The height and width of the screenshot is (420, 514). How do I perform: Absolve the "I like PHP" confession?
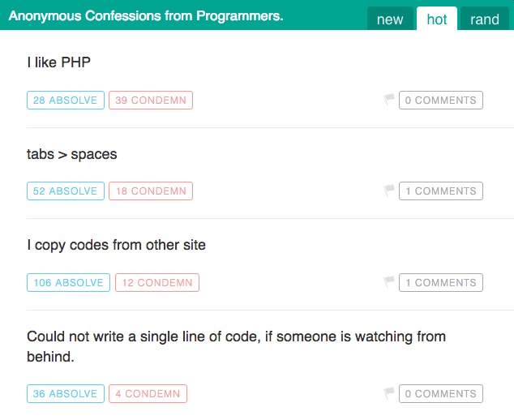tap(66, 101)
